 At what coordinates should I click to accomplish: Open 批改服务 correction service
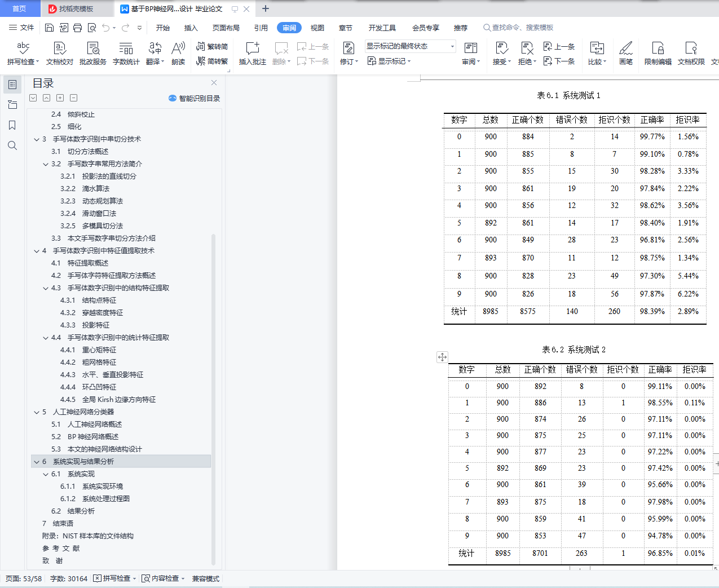coord(93,54)
